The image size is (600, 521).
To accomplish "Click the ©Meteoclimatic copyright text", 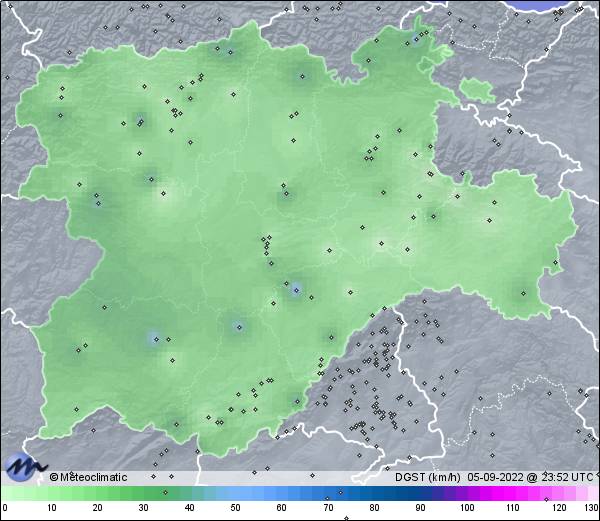I will 88,477.
